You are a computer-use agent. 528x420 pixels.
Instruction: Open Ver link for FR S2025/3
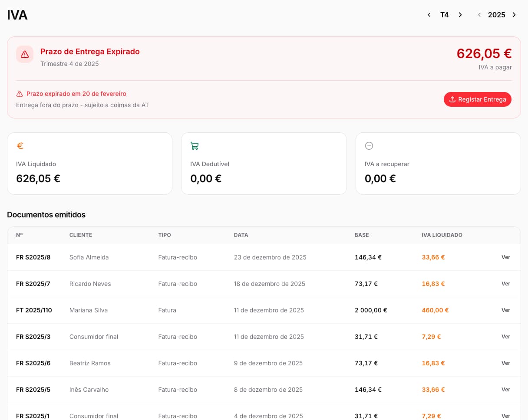(x=506, y=337)
